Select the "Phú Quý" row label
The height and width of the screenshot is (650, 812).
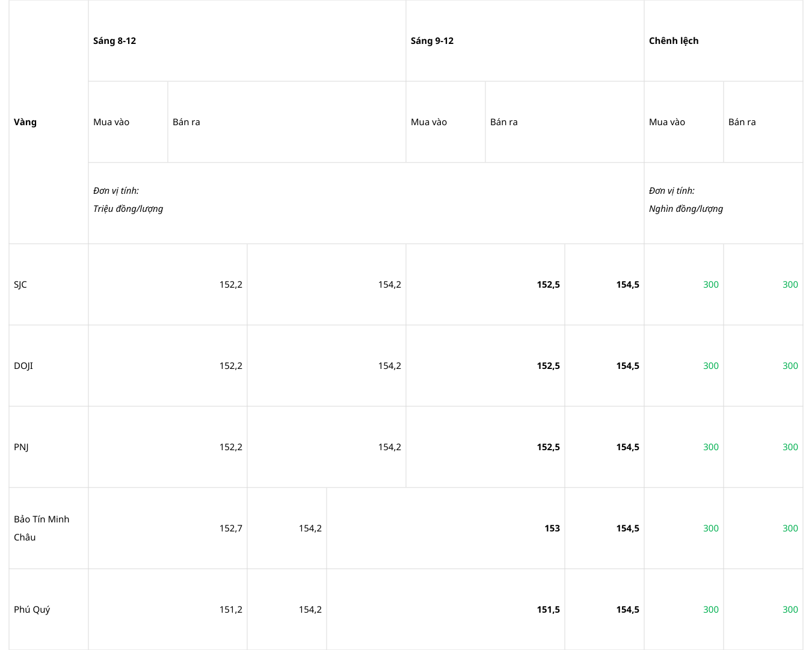pyautogui.click(x=32, y=610)
